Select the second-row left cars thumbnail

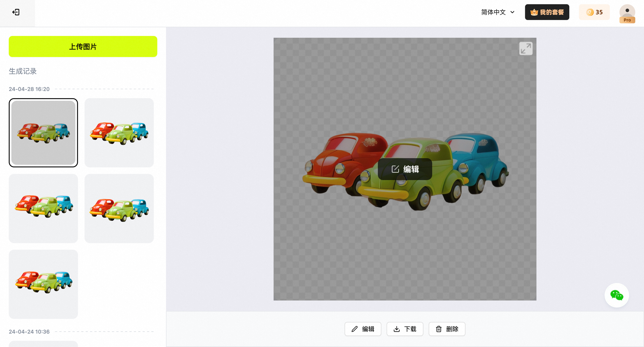tap(43, 208)
